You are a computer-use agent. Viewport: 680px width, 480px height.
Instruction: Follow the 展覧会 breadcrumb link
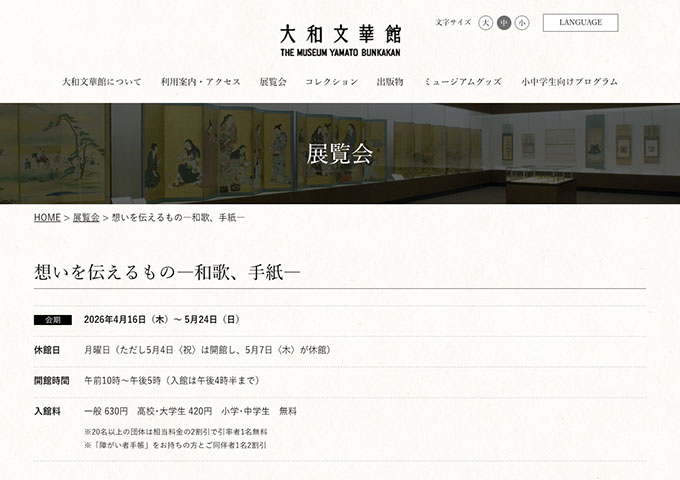point(86,218)
